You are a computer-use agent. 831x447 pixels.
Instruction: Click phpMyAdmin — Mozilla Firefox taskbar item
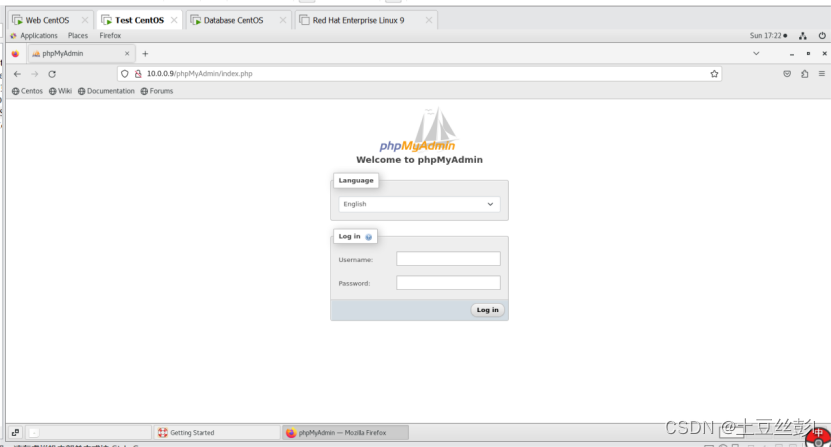[x=345, y=433]
